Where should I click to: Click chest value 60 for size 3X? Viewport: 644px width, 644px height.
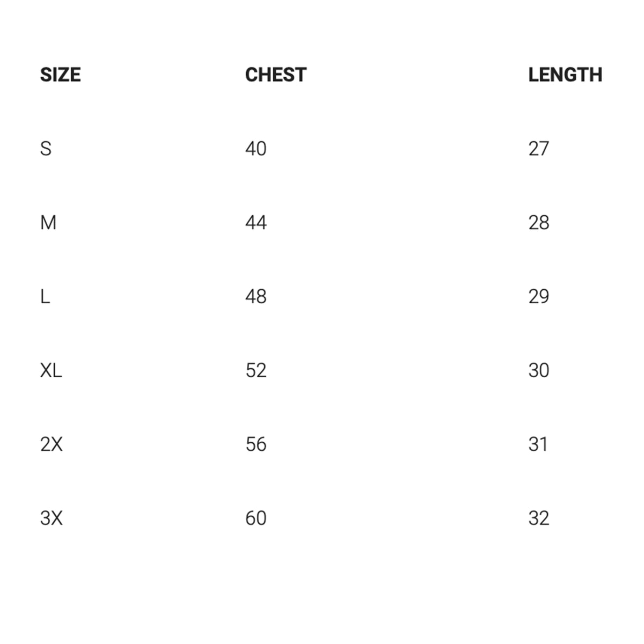coord(255,518)
